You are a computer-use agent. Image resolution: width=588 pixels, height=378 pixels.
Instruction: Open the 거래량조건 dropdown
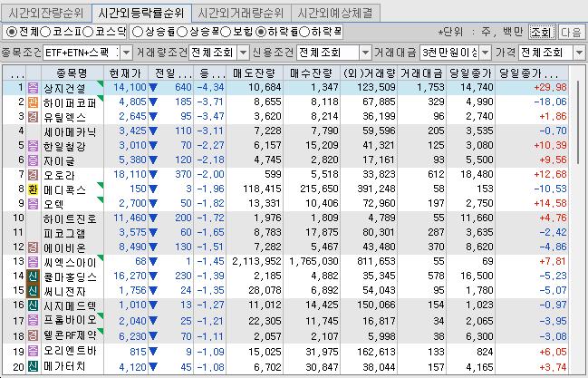point(244,53)
